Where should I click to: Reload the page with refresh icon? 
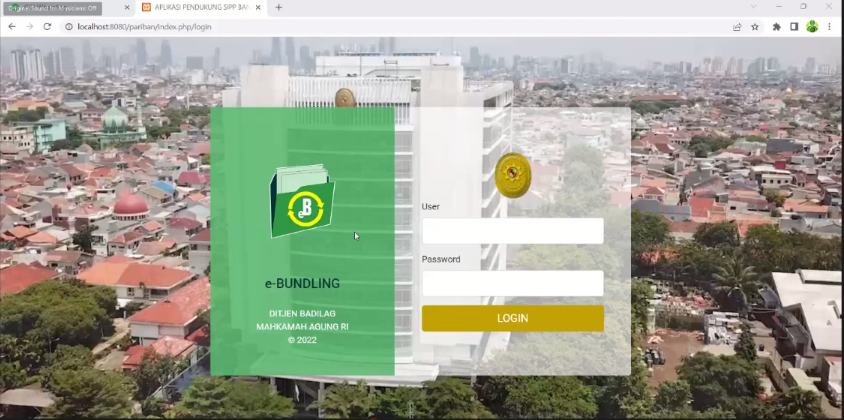click(47, 26)
